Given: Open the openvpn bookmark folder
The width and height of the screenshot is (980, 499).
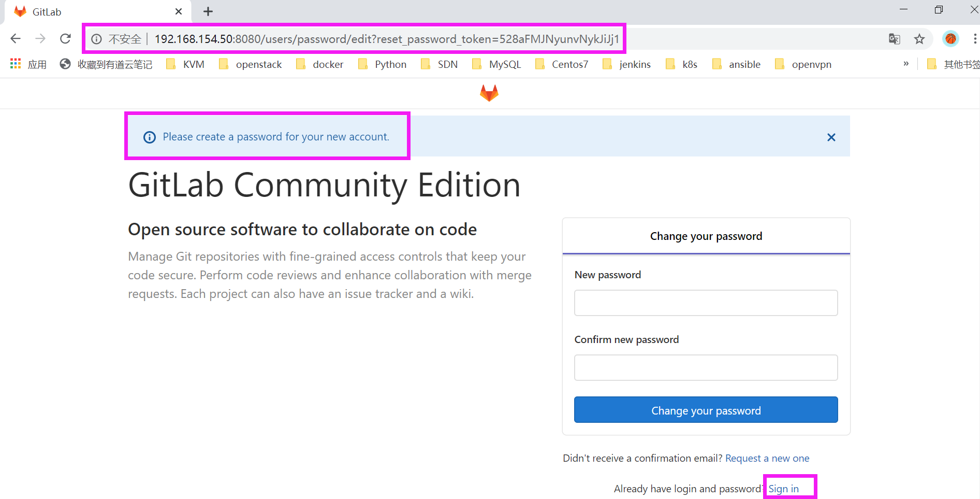Looking at the screenshot, I should [803, 64].
